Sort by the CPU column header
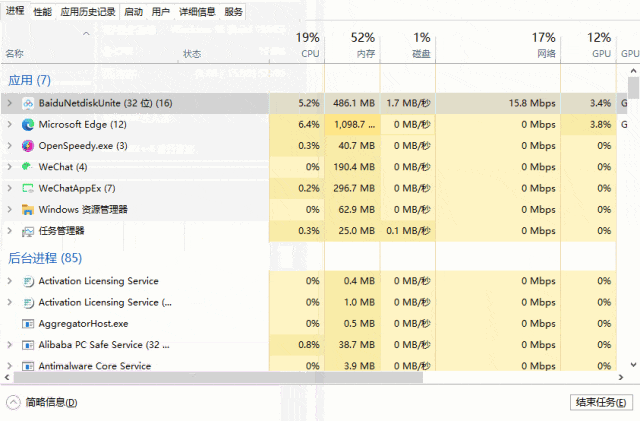Screen dimensions: 640x421 tap(297, 45)
